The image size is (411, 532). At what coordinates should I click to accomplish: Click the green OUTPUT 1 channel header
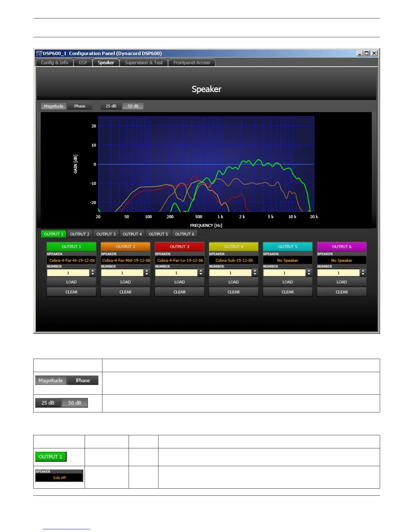coord(71,247)
